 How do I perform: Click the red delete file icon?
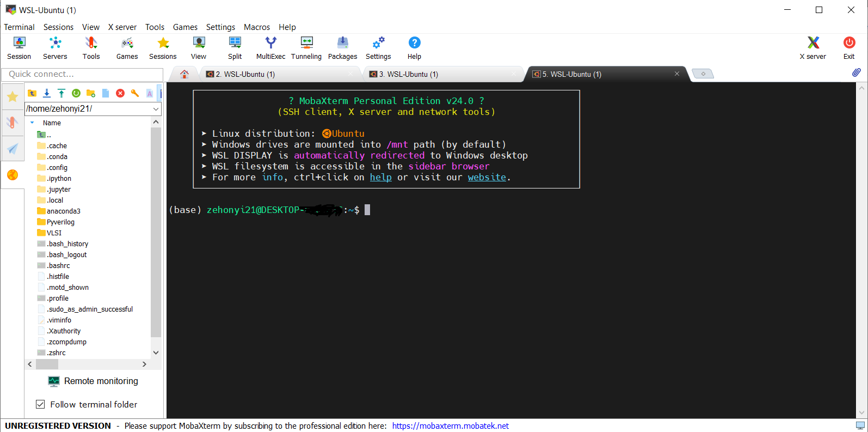coord(120,93)
